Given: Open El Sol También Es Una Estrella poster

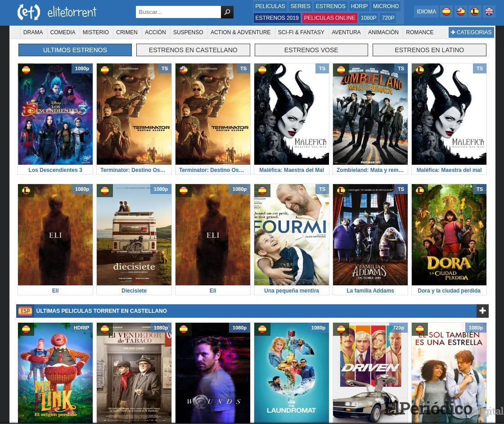Looking at the screenshot, I should (x=449, y=373).
